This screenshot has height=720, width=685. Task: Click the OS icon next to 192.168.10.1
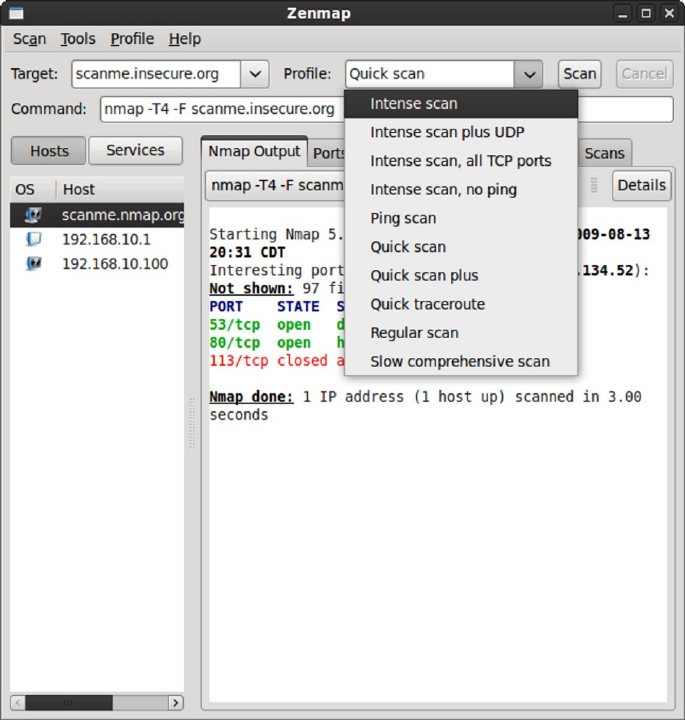pos(33,239)
